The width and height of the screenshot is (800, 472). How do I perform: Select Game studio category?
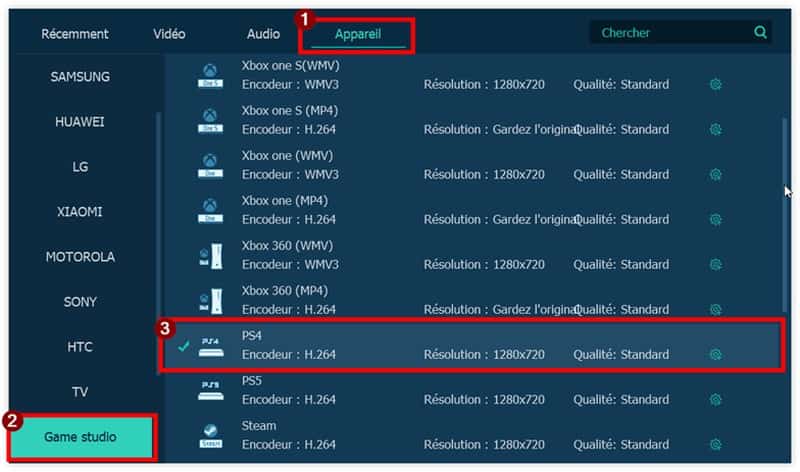(81, 437)
